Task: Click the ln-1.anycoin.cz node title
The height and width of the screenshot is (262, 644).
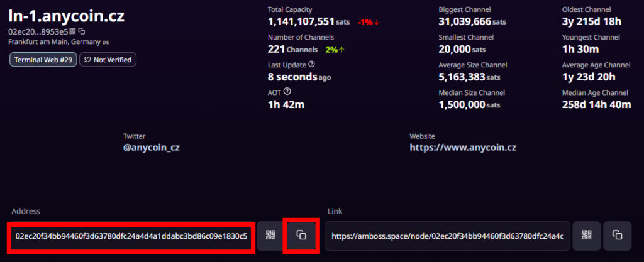Action: (66, 16)
